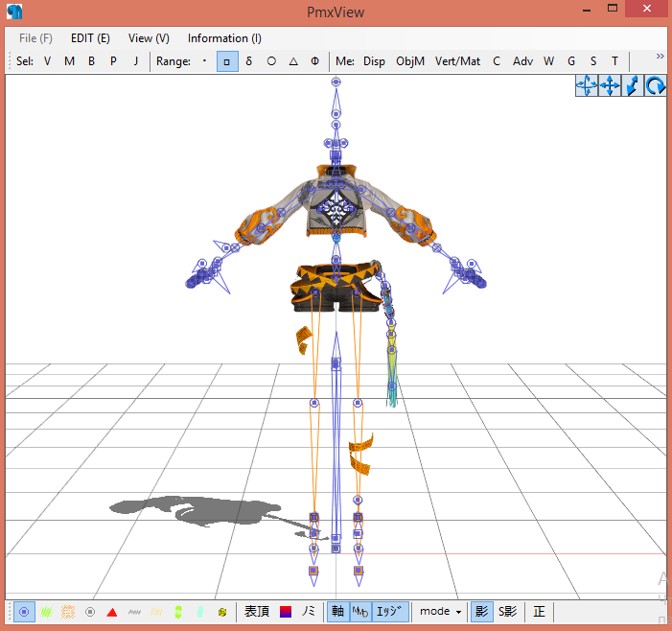
Task: Click the red triangle icon in bottom toolbar
Action: point(112,612)
